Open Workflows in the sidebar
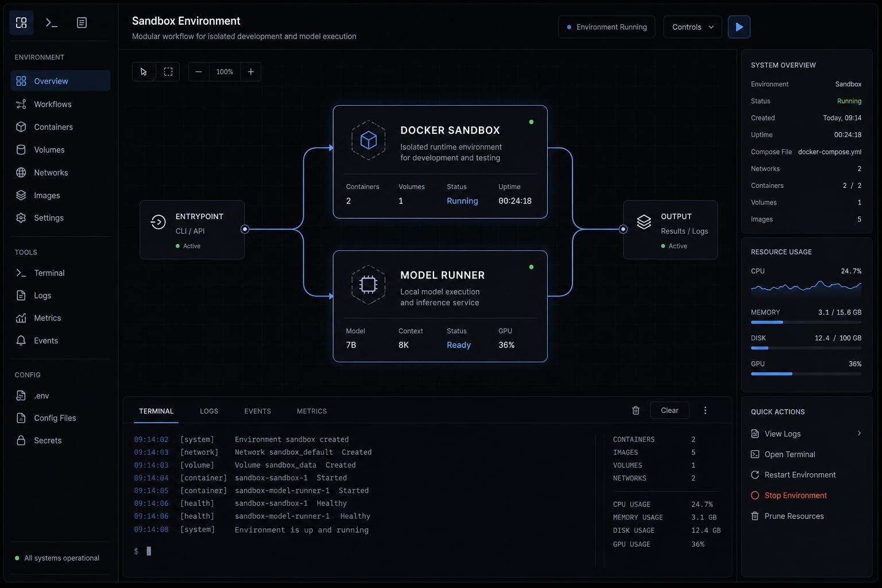This screenshot has width=882, height=588. pos(60,104)
